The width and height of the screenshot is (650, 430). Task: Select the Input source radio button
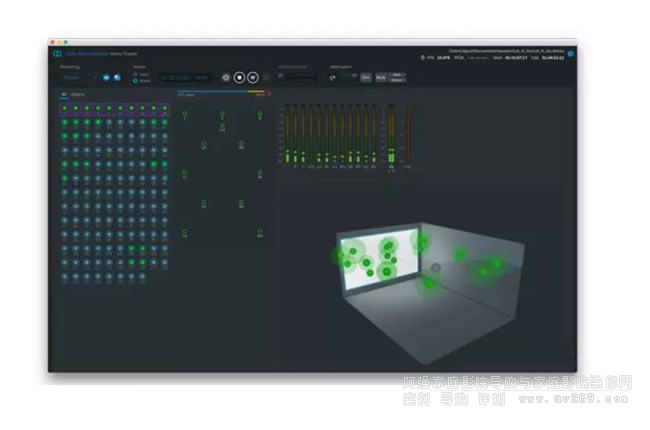click(x=136, y=73)
